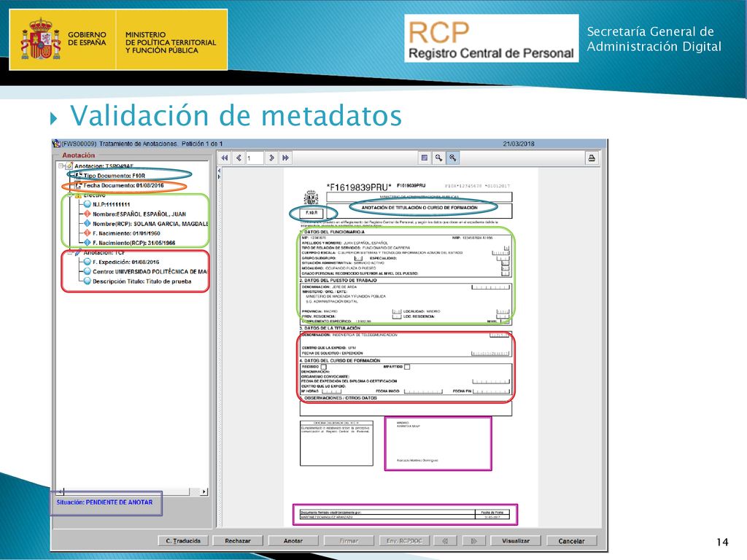Screen dimensions: 747x560
Task: Click the zoom in magnifier icon
Action: [438, 157]
